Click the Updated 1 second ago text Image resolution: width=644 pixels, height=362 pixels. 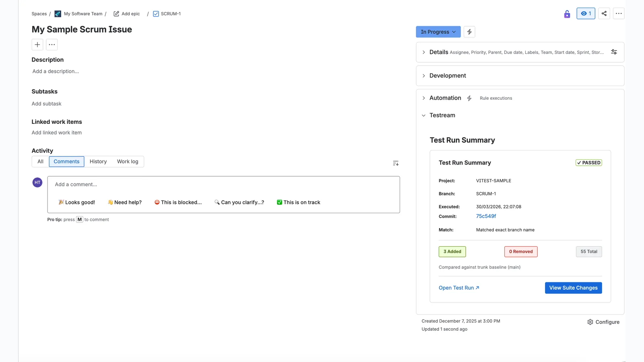coord(444,329)
